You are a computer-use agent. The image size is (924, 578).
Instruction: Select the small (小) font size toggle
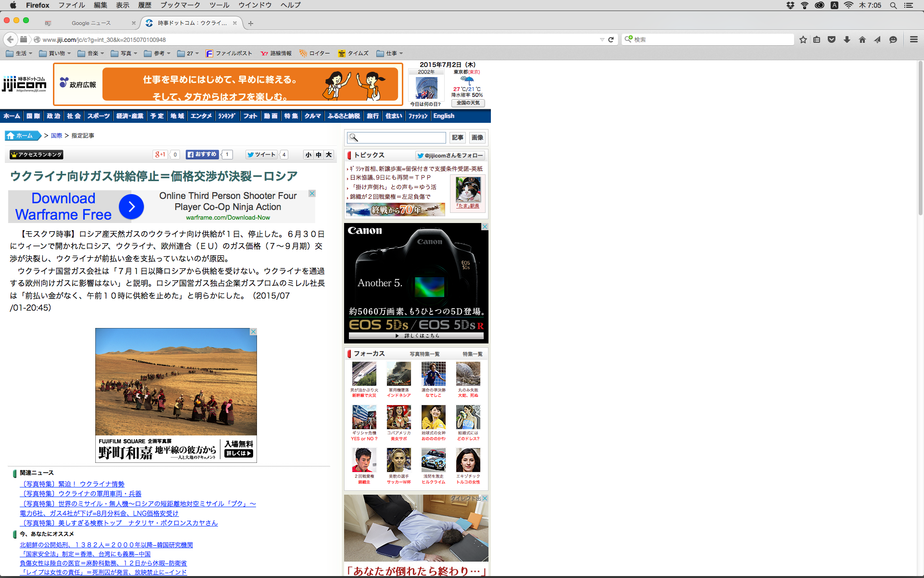coord(308,155)
